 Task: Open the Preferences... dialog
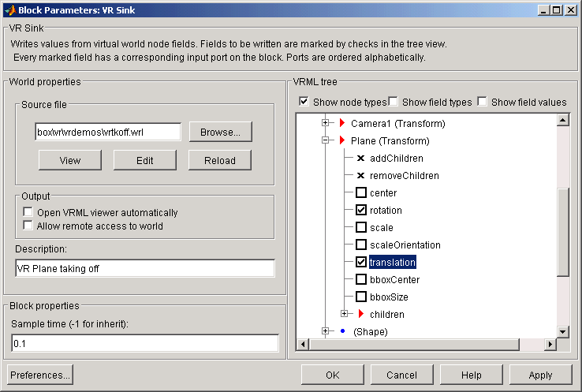pos(40,375)
